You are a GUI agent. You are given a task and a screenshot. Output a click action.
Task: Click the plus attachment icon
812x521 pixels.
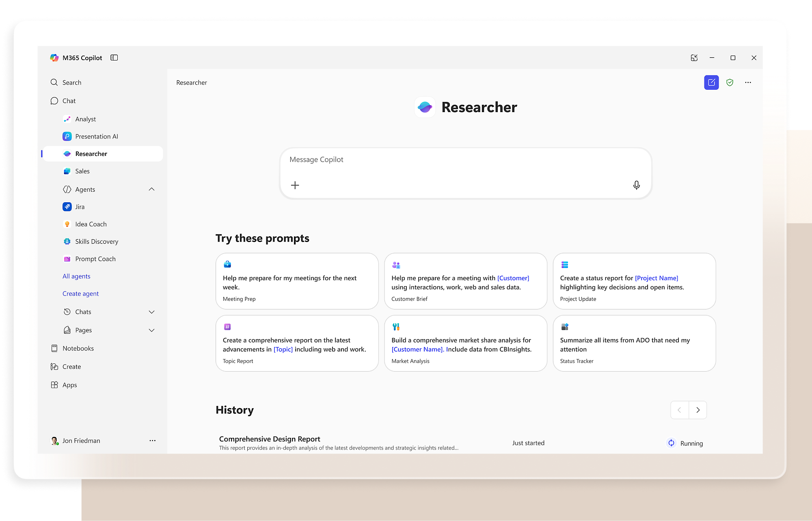[295, 185]
